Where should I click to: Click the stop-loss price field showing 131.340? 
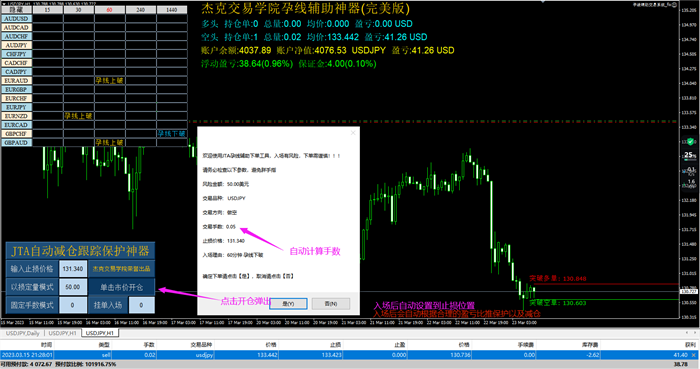(x=73, y=269)
